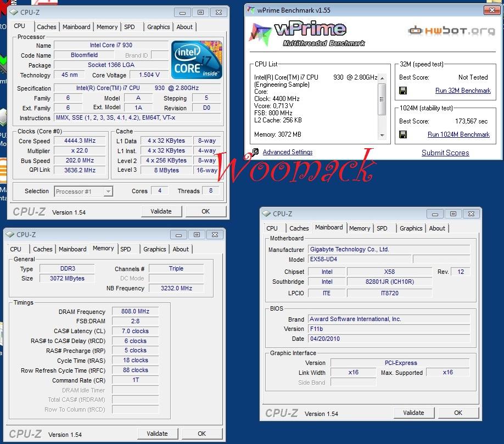The height and width of the screenshot is (444, 504).
Task: Click Run 1024M Benchmark link
Action: [x=458, y=134]
